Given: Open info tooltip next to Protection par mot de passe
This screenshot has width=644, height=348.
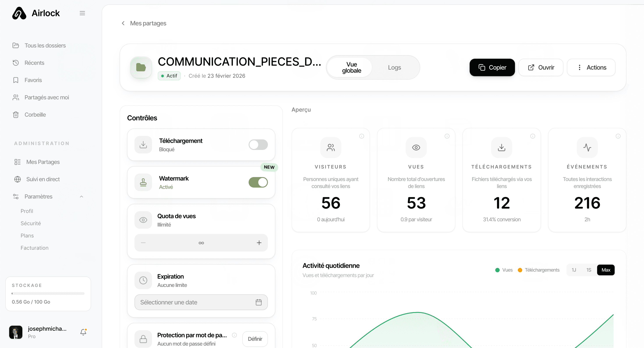Looking at the screenshot, I should pyautogui.click(x=234, y=335).
